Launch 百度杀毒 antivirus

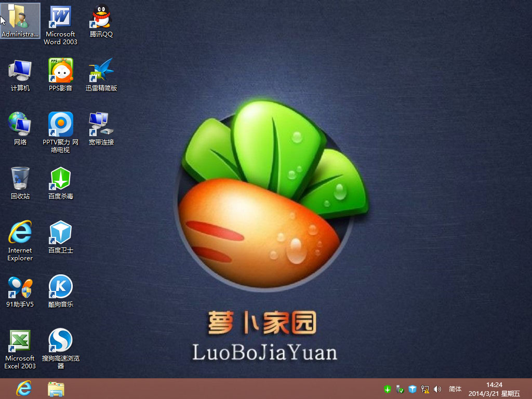pos(60,179)
